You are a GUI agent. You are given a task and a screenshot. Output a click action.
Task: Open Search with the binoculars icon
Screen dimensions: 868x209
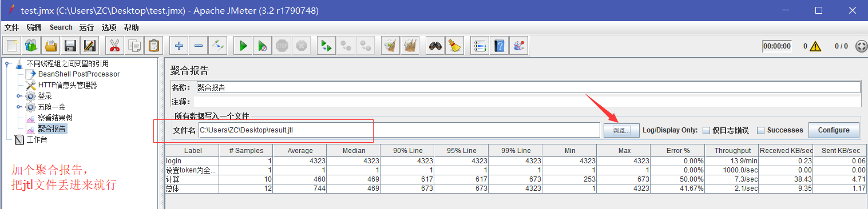(x=435, y=46)
